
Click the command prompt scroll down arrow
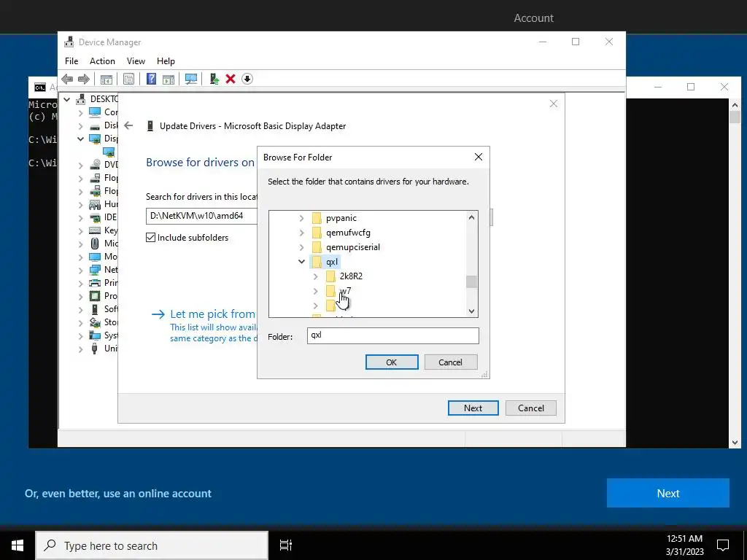[735, 443]
